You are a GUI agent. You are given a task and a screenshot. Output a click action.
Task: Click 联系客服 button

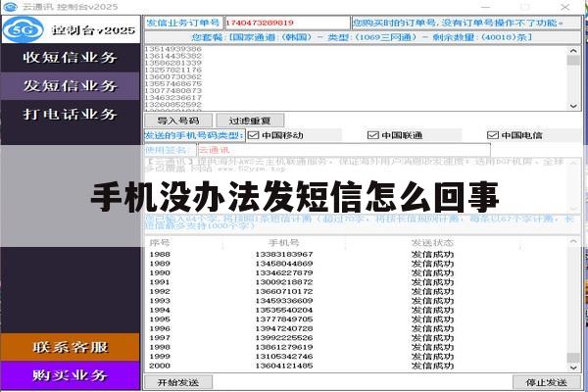(x=71, y=347)
